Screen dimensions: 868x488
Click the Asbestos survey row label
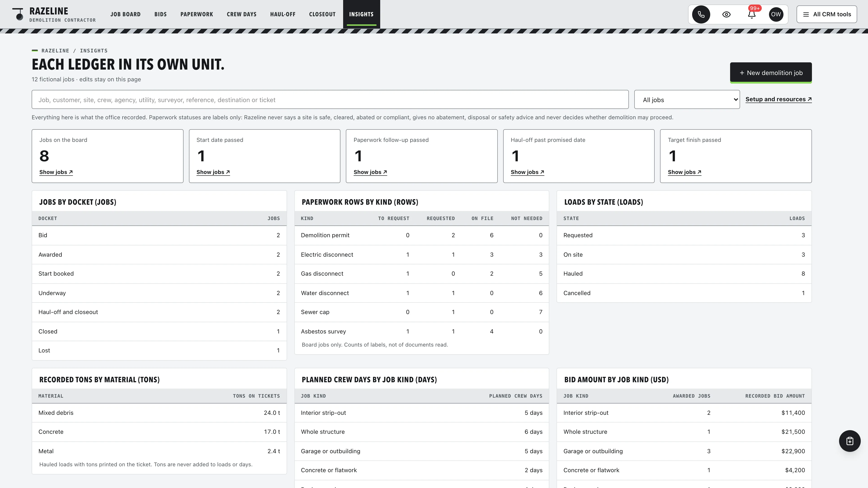tap(323, 331)
